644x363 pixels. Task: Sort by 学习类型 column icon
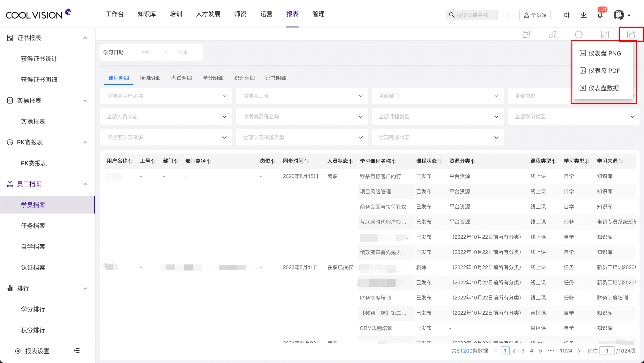587,161
